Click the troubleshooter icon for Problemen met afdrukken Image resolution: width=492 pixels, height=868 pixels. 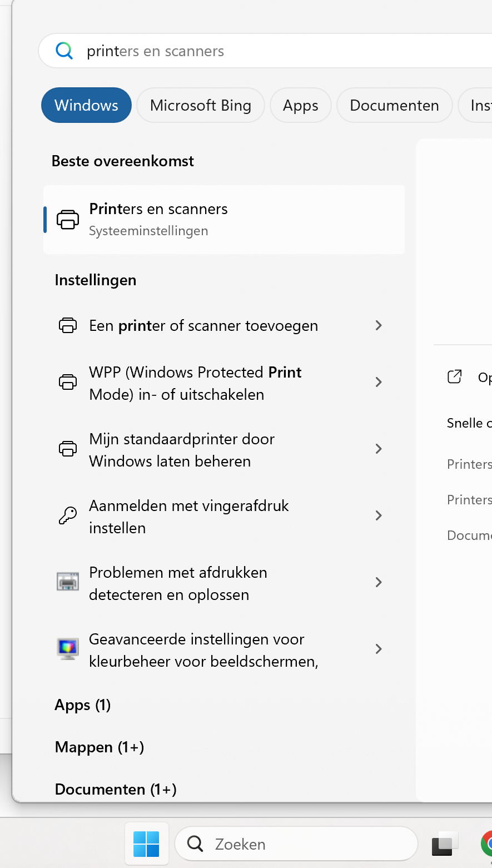tap(68, 582)
